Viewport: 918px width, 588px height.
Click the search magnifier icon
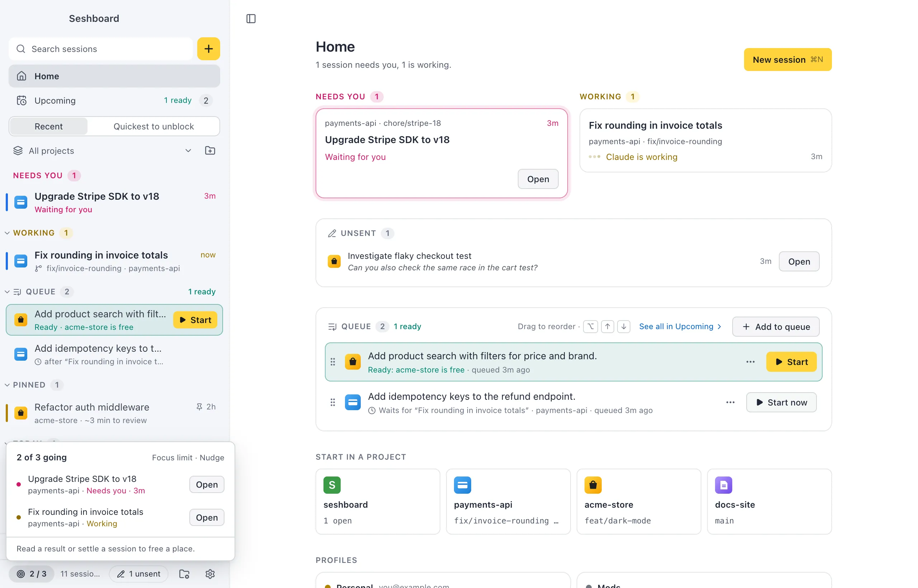(21, 49)
